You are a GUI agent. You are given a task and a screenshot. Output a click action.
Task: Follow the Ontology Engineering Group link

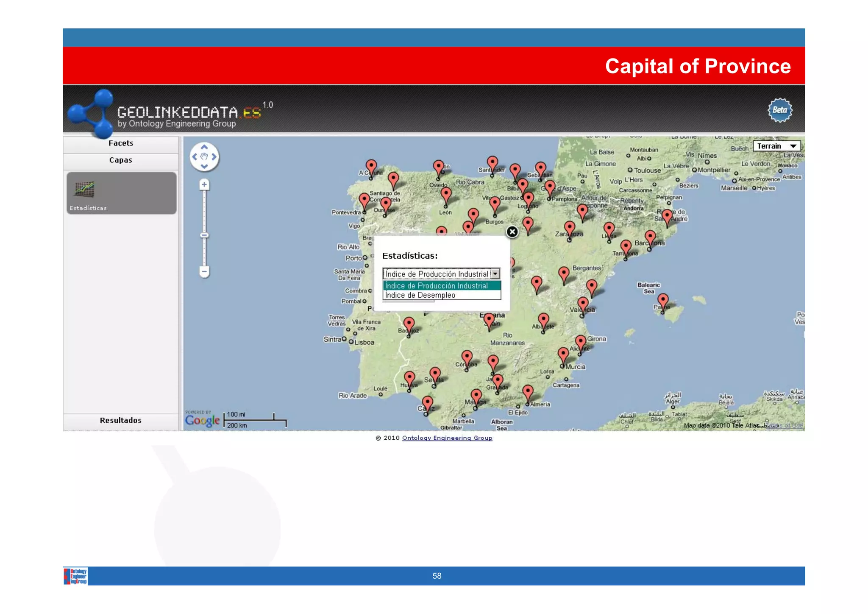[x=447, y=438]
